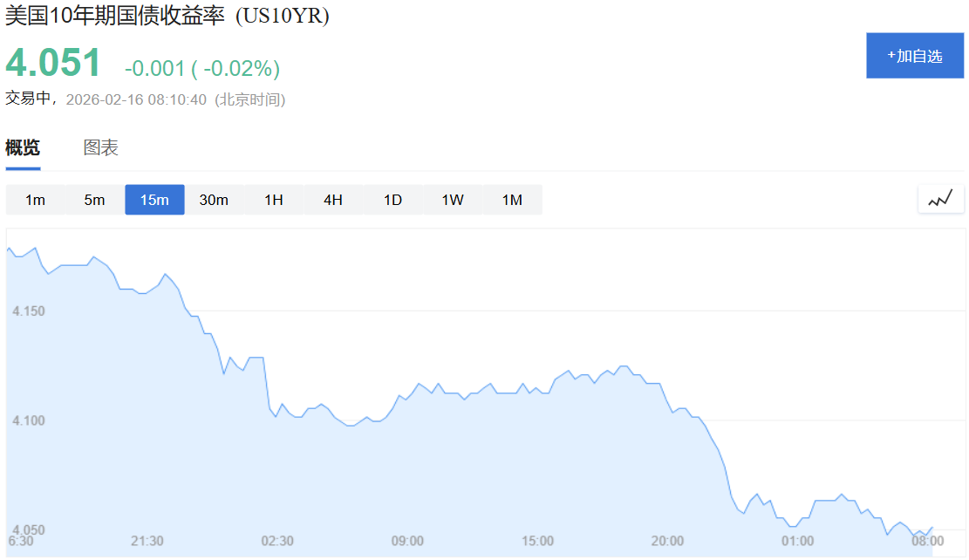Add to watchlist with +加自选 button

915,56
